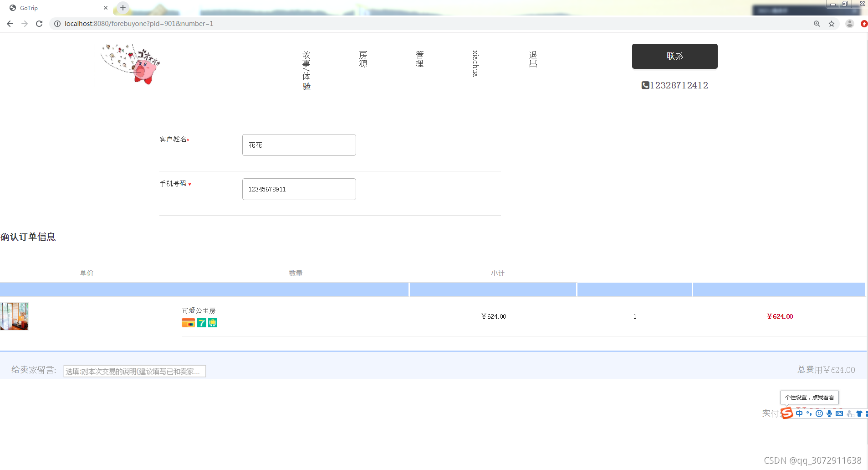868x470 pixels.
Task: Close the GoTrip tab
Action: pos(106,8)
